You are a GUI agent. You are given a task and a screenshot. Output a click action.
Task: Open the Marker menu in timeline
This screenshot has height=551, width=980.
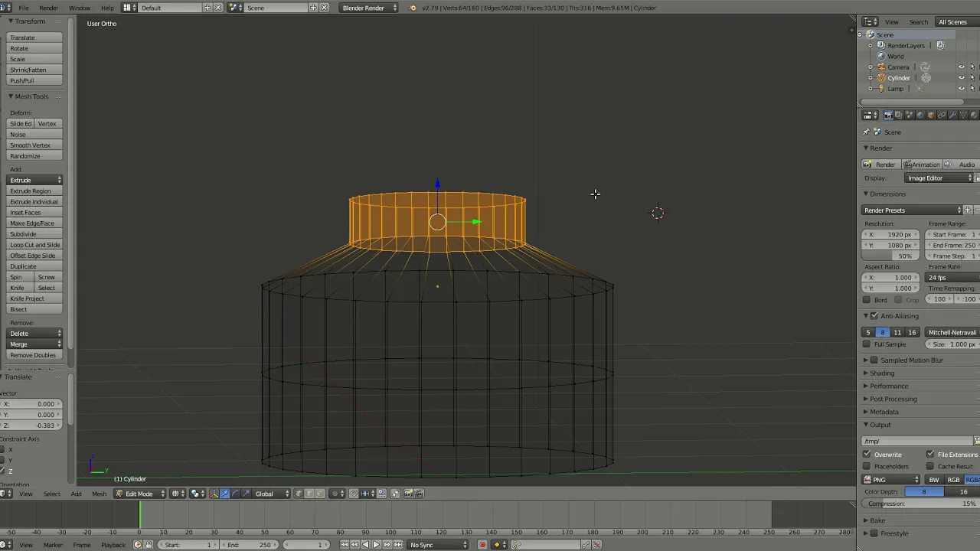point(53,545)
